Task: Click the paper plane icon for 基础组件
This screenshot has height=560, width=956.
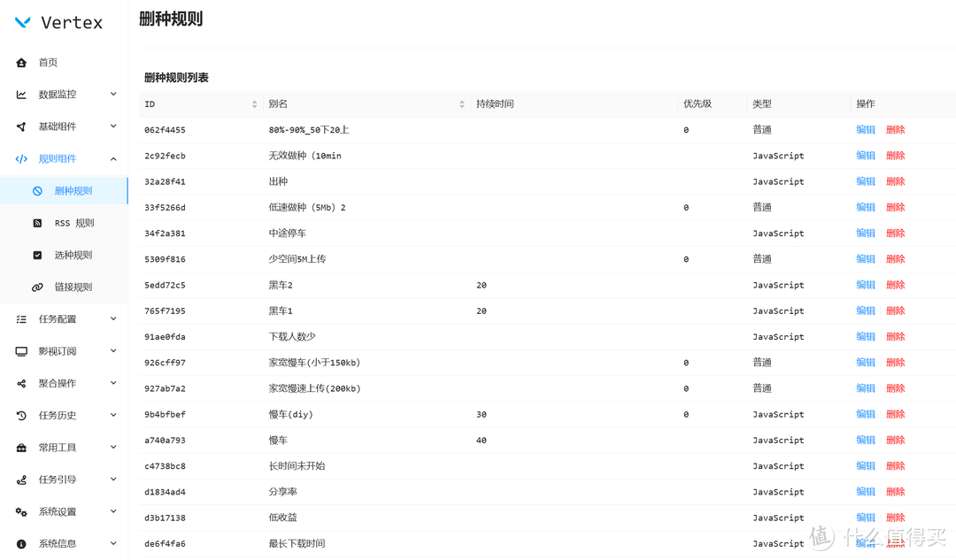Action: pyautogui.click(x=19, y=126)
